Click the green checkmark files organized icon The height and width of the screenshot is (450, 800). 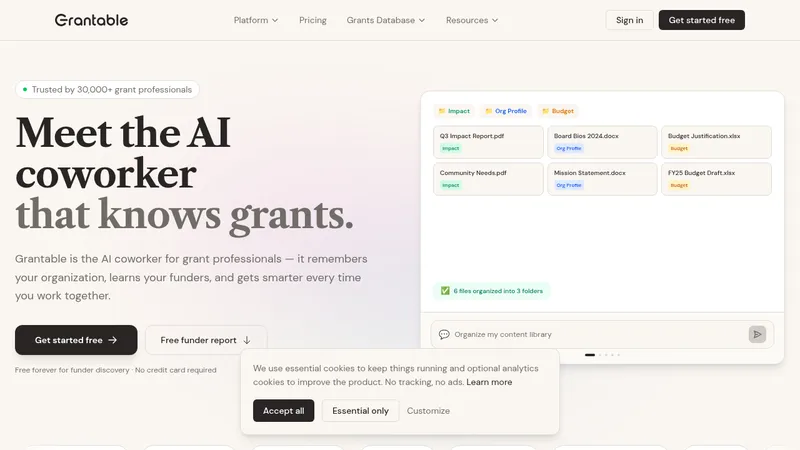click(445, 291)
